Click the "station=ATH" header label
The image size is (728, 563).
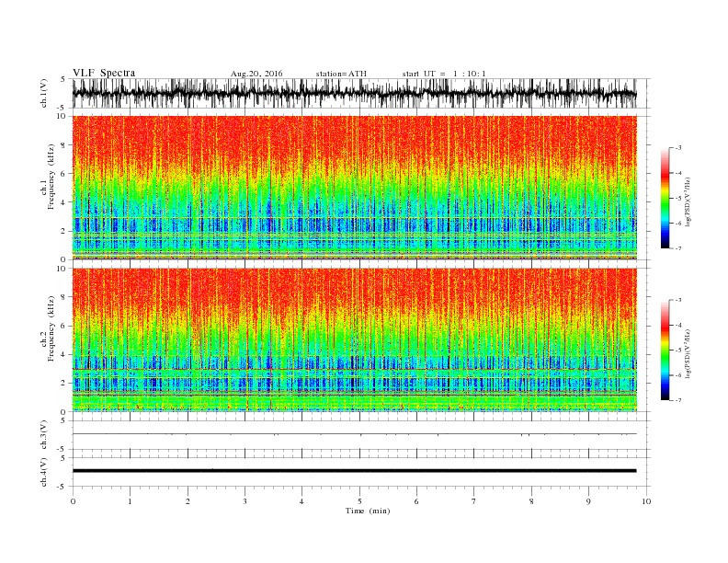341,74
